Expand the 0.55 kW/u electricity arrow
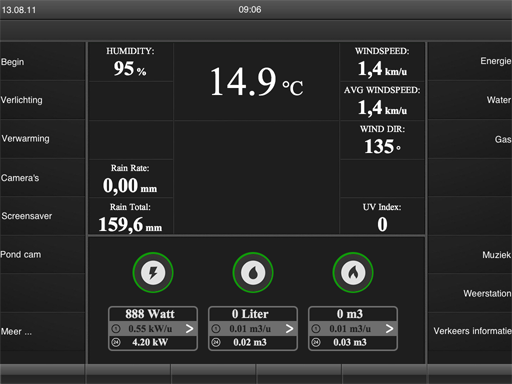 (x=189, y=329)
